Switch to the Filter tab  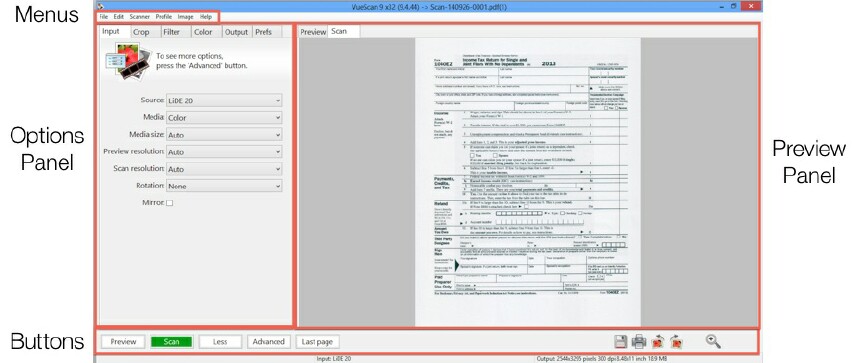[176, 32]
